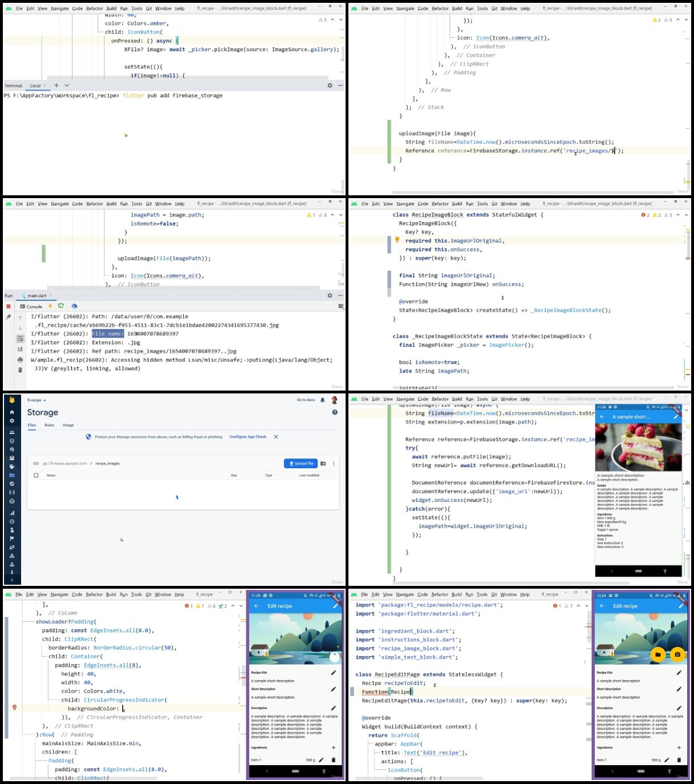694x784 pixels.
Task: Dismiss the App Check banner with X
Action: (276, 437)
